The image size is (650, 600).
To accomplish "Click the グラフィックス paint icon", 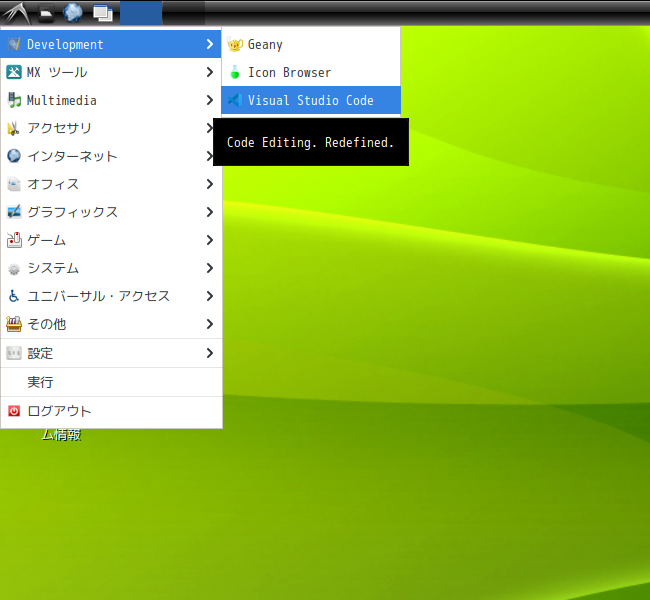I will tap(14, 212).
